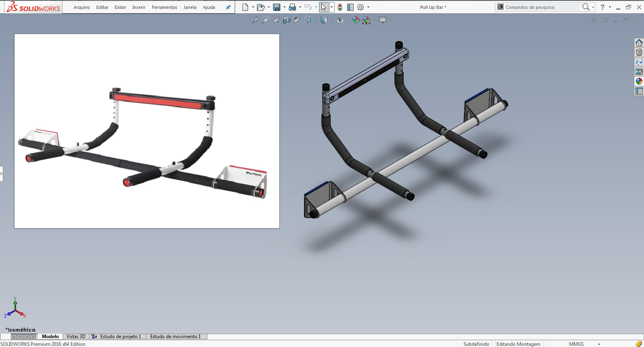
Task: Open the Estudo de projeto 1 tab
Action: point(117,337)
